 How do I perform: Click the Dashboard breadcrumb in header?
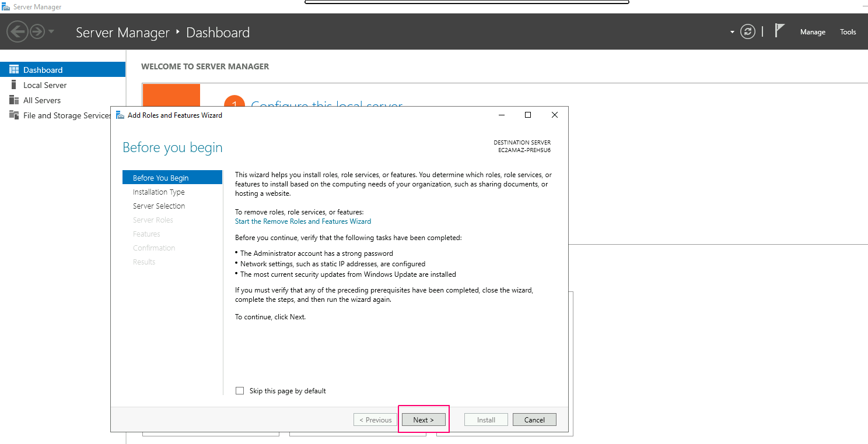click(218, 33)
